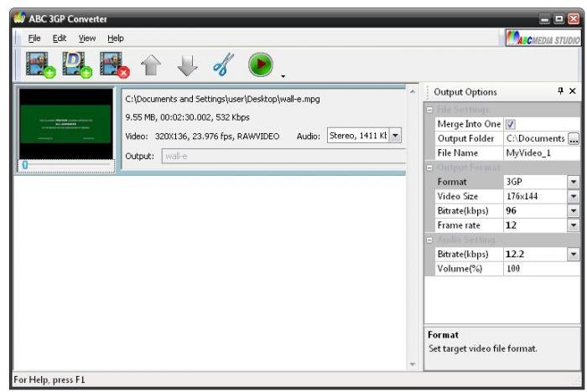Viewport: 587px width, 392px height.
Task: Open the Frame rate dropdown showing 12
Action: pos(573,225)
